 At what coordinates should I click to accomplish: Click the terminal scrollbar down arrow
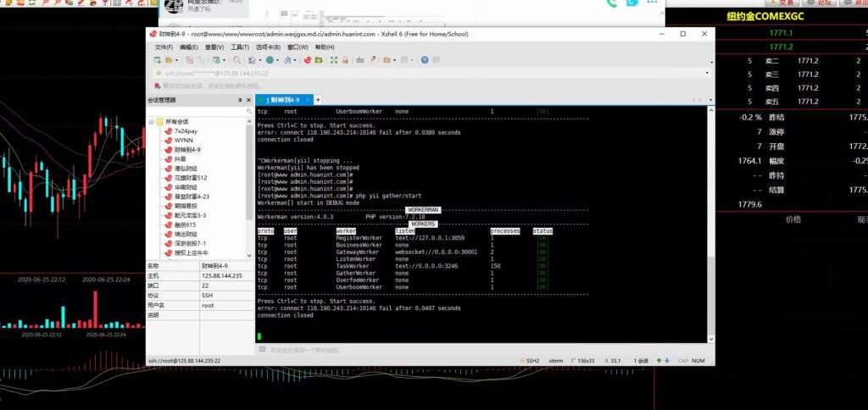click(x=710, y=339)
